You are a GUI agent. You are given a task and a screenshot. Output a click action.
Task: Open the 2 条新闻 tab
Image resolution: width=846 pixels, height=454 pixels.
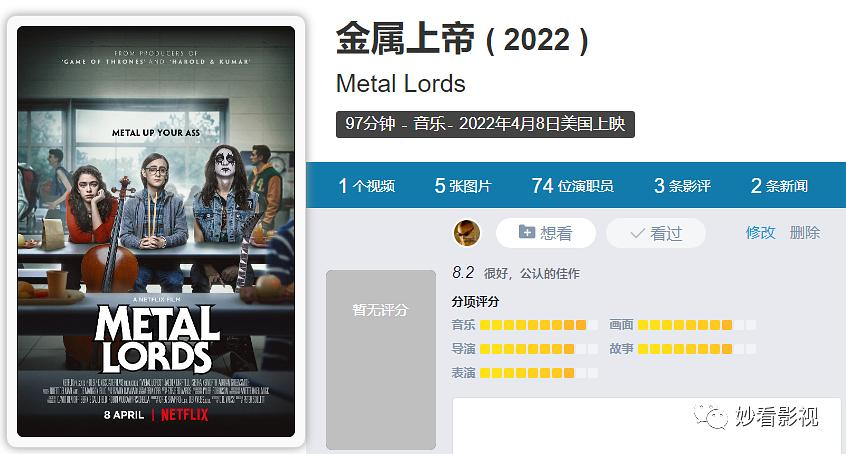coord(779,186)
